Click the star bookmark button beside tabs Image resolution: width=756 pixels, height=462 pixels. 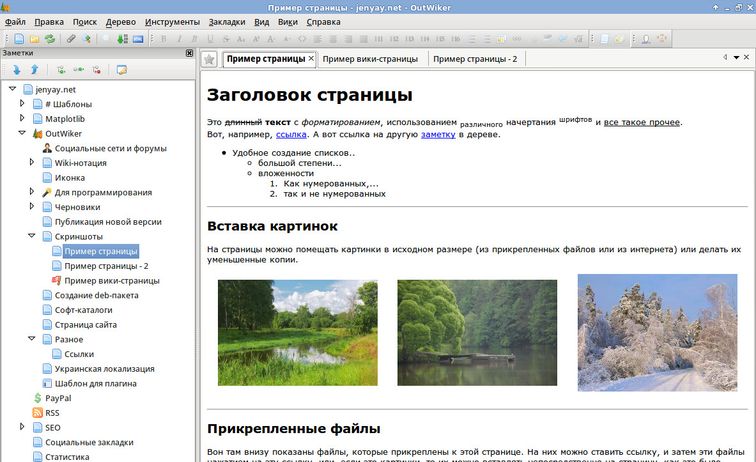pos(208,59)
